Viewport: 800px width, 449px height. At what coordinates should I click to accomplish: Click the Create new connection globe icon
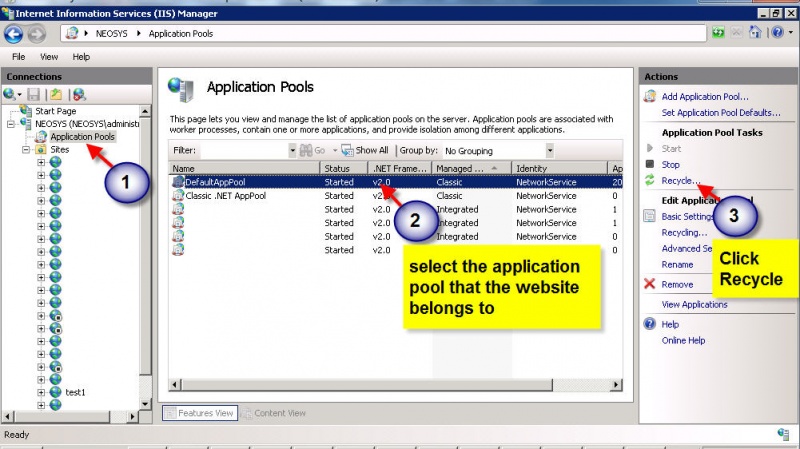point(9,94)
